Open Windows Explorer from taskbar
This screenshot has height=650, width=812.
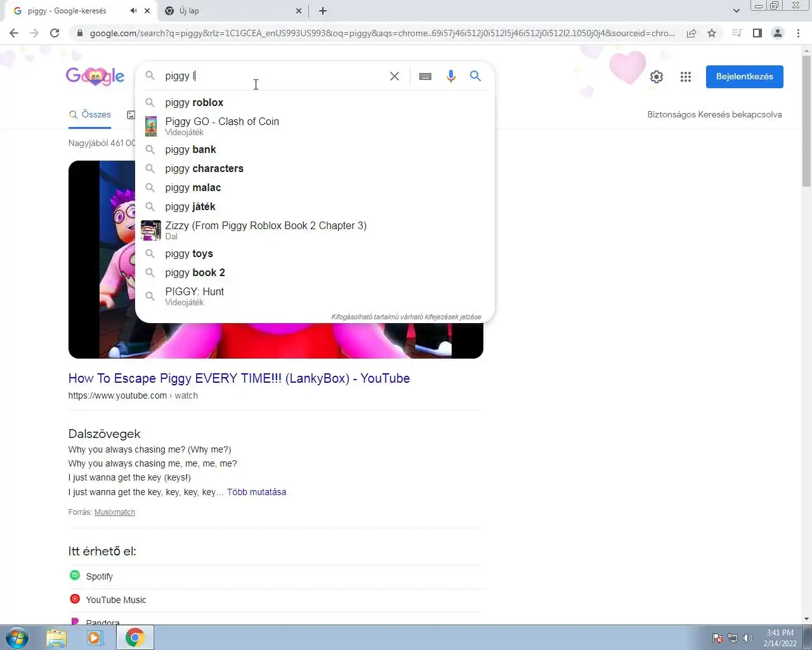tap(56, 637)
